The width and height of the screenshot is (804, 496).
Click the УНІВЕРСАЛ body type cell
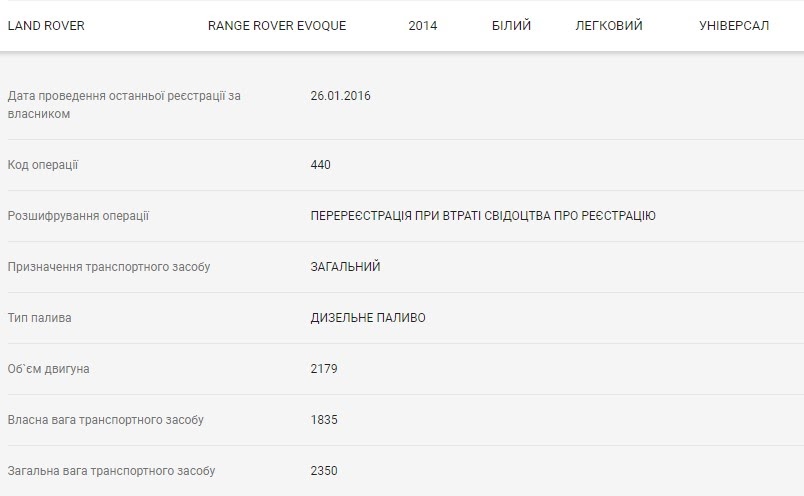(x=734, y=26)
